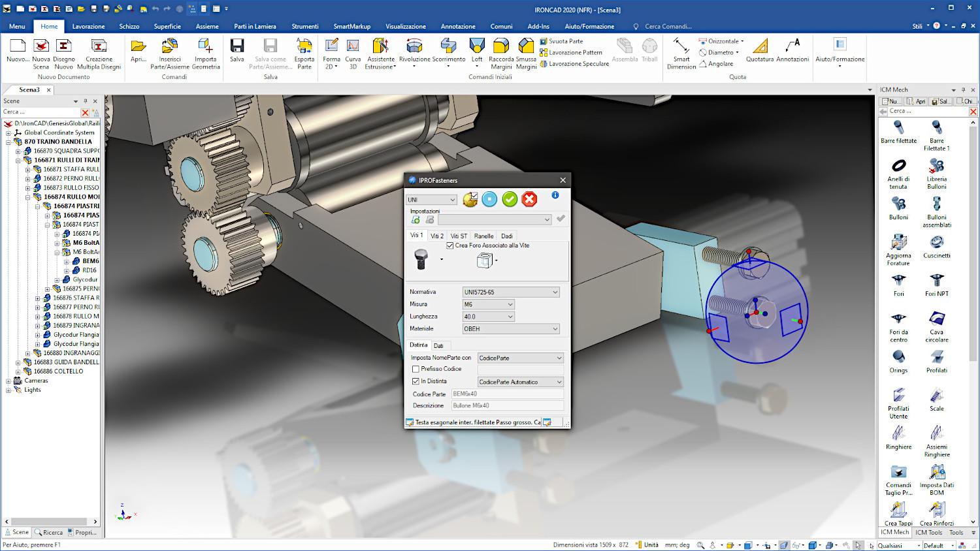Uncheck Crea Foro Associato alla Vite
This screenshot has height=551, width=980.
[x=450, y=245]
